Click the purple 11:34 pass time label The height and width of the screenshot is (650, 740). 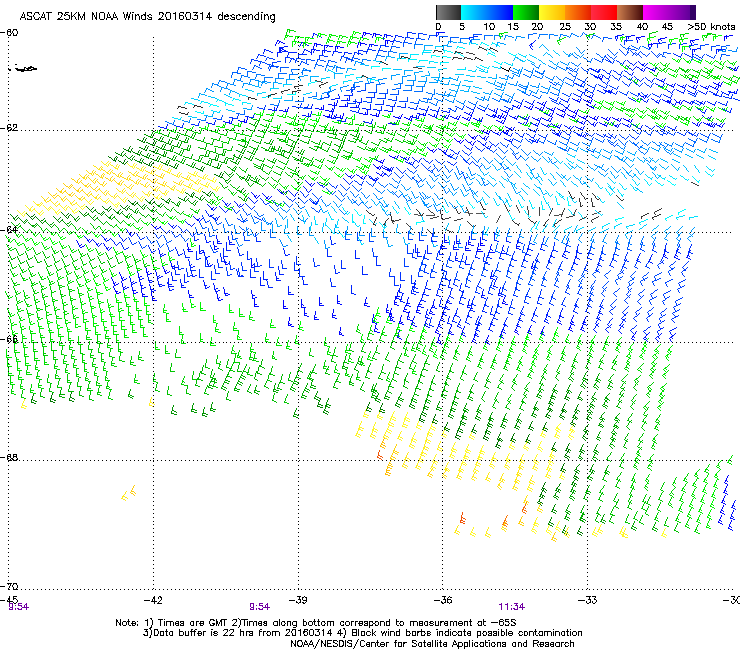coord(512,607)
